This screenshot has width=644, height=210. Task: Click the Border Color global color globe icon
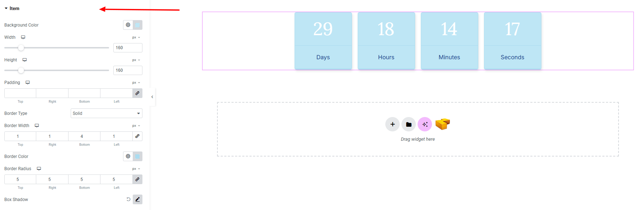click(128, 156)
